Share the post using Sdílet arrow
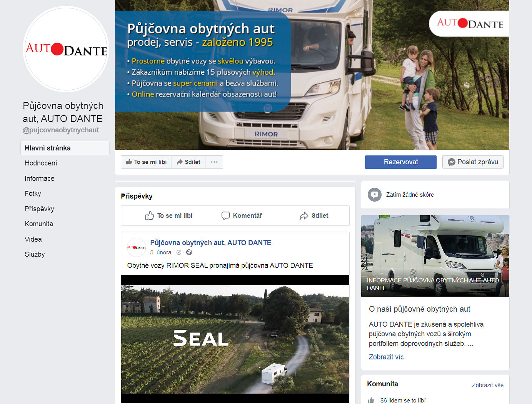The width and height of the screenshot is (532, 404). [314, 216]
